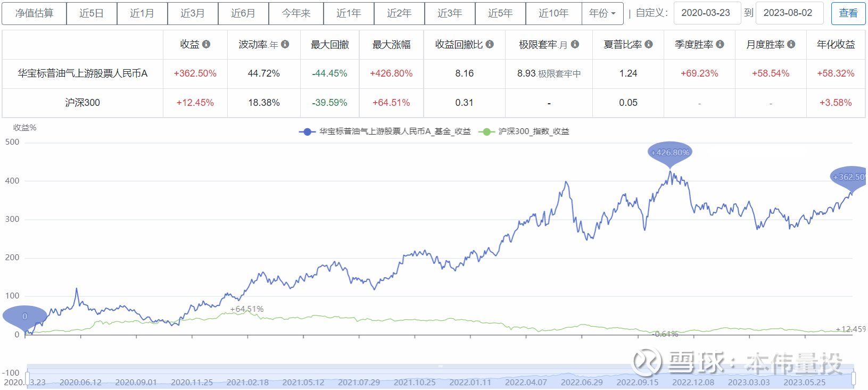Select the 近6月 range tab
The image size is (868, 390).
[x=243, y=13]
